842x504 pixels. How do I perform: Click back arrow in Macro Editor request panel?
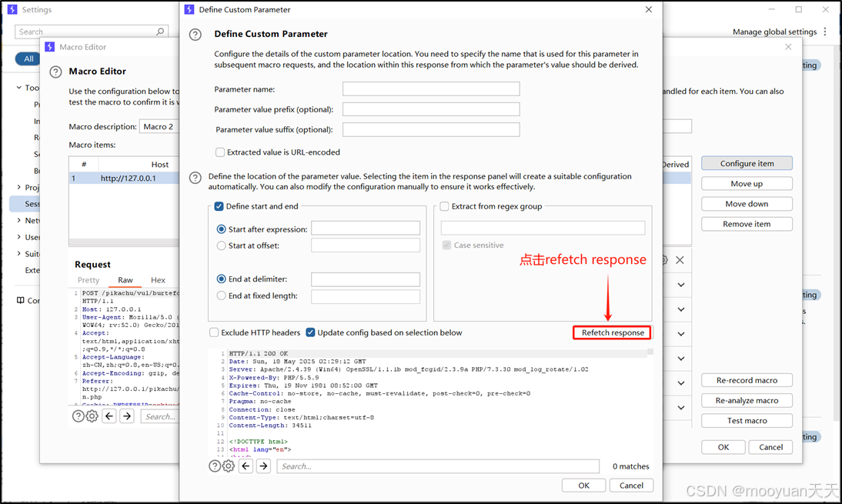coord(109,416)
